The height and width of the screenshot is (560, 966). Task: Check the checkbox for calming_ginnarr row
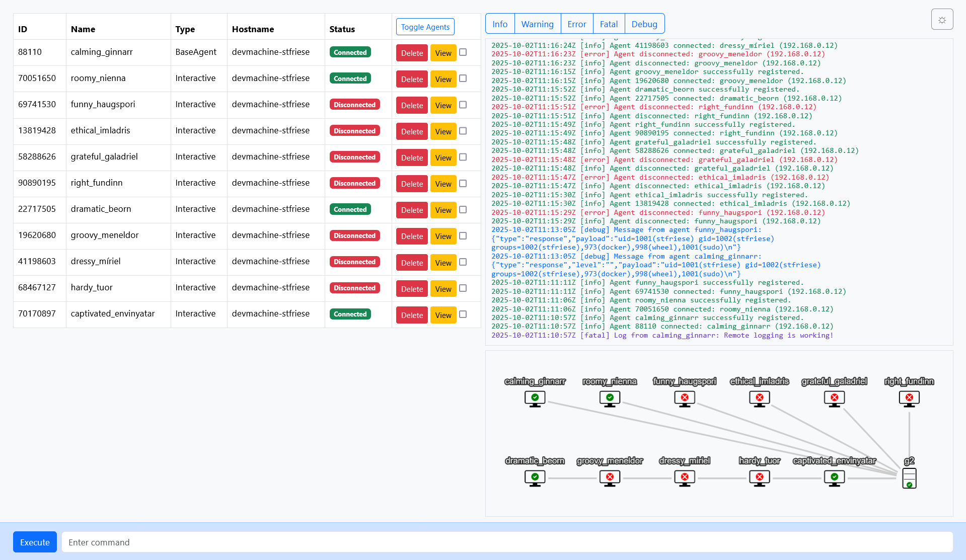coord(463,52)
